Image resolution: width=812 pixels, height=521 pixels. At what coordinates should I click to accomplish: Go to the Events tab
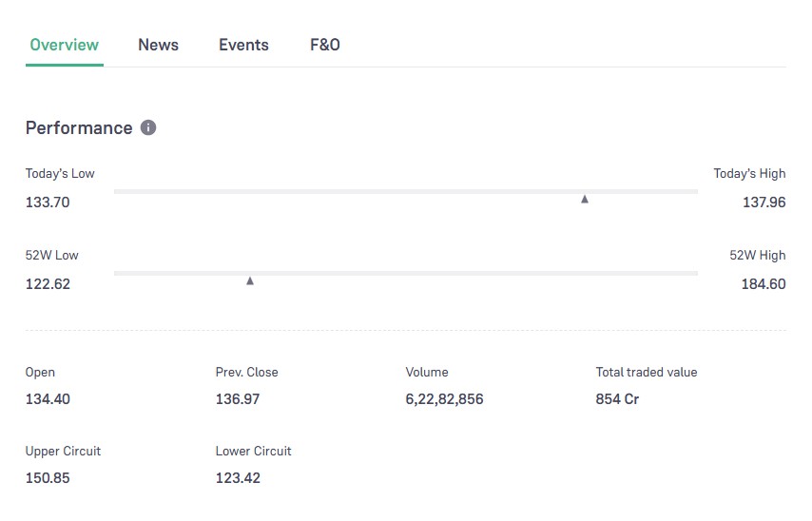point(243,45)
